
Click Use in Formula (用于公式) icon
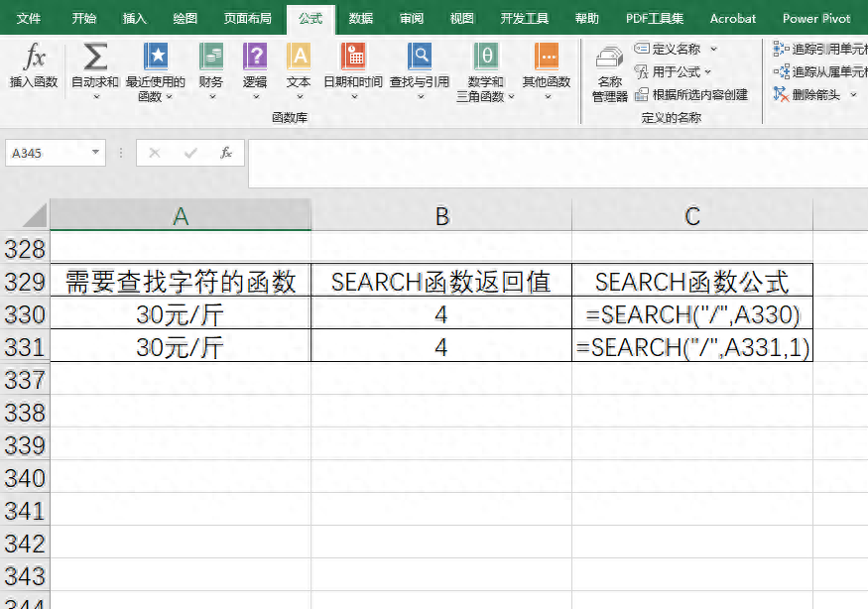coord(642,72)
